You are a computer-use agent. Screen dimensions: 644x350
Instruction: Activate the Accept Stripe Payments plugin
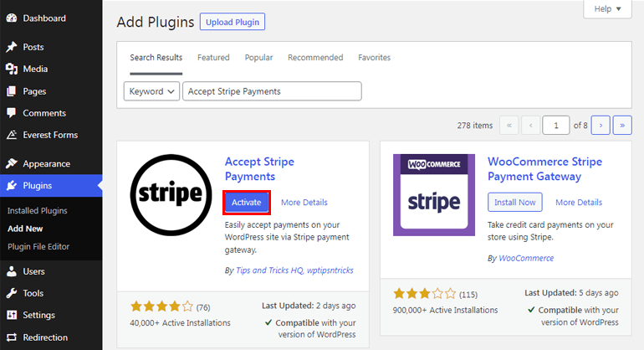point(247,203)
